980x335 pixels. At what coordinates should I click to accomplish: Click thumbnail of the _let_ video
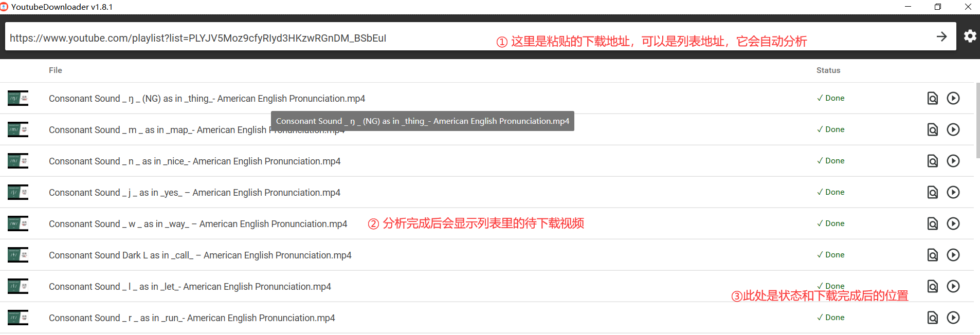click(18, 286)
